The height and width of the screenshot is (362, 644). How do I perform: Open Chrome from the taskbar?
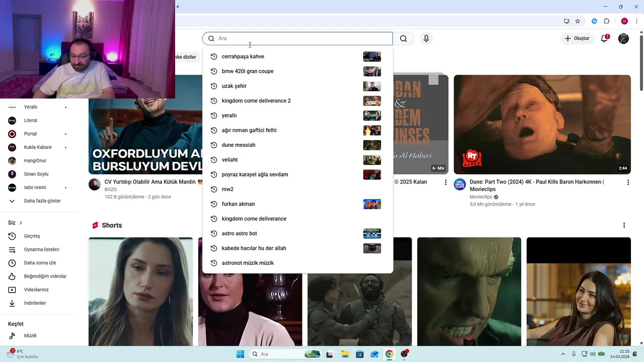point(389,354)
